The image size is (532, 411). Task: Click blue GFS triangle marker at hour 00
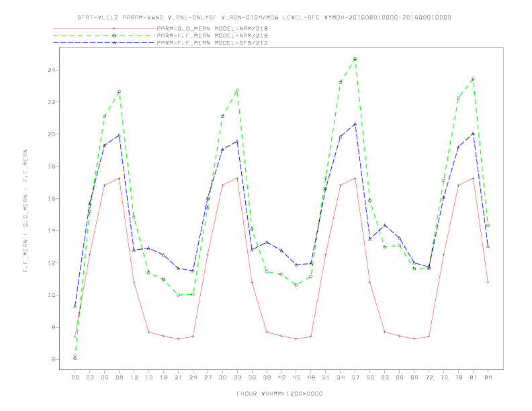pos(75,306)
